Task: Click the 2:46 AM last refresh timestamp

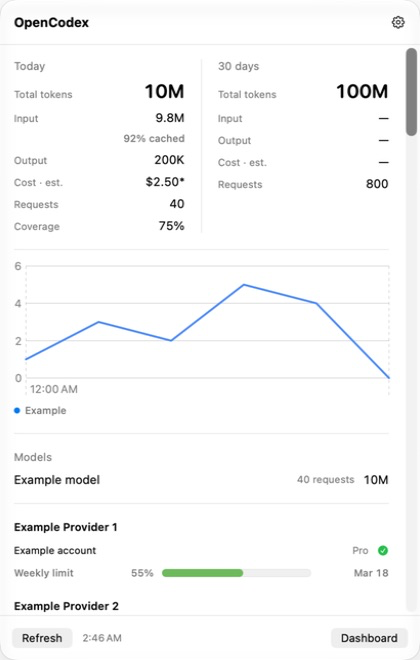Action: 102,638
